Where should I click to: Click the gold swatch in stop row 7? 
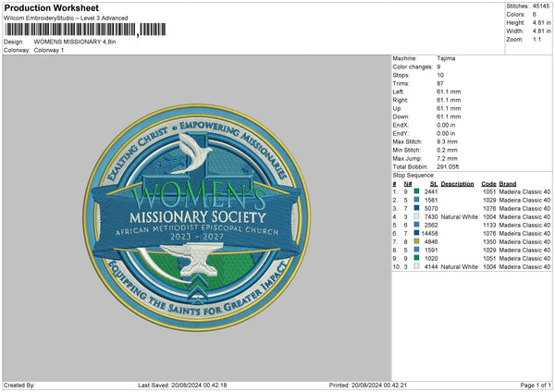(x=416, y=241)
